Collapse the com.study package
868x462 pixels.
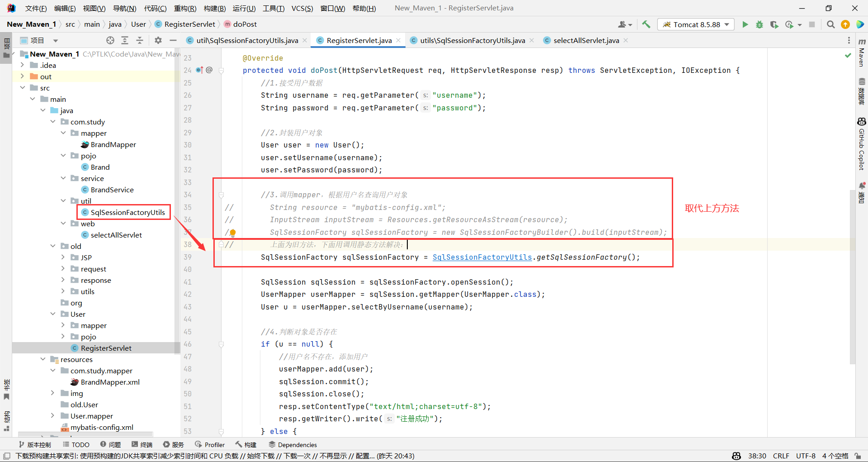53,122
